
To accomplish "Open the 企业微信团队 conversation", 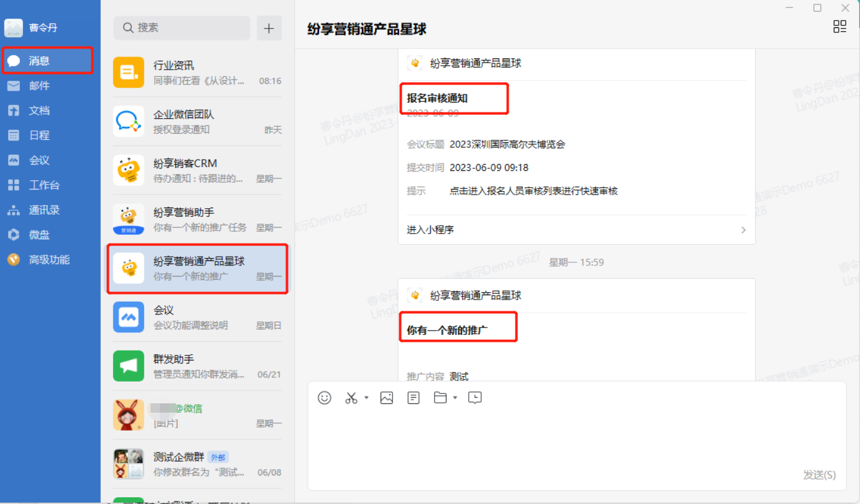I will tap(197, 122).
